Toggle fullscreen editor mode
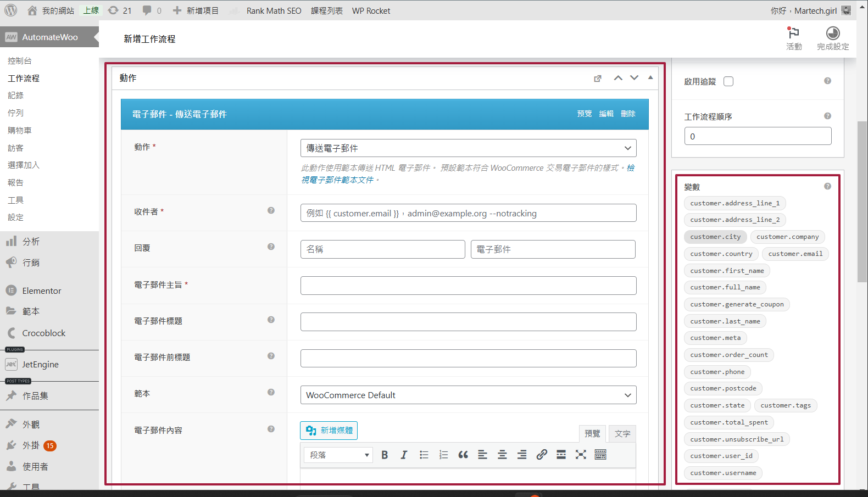Viewport: 868px width, 497px height. coord(581,455)
